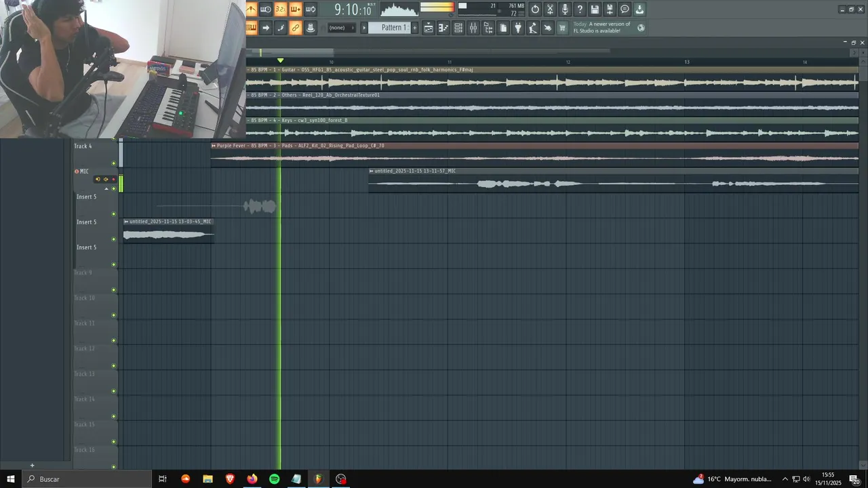Click the CPU and 761 MB memory panel
The height and width of the screenshot is (488, 868).
tap(492, 9)
